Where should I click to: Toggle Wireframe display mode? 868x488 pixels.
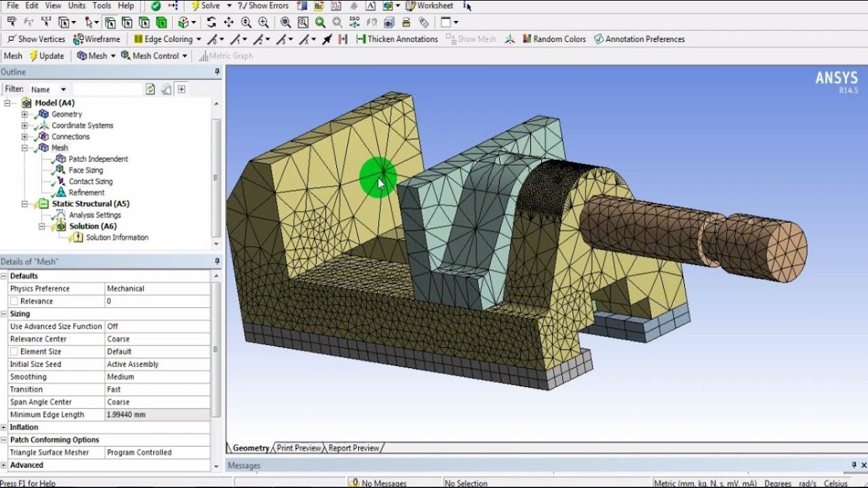pyautogui.click(x=96, y=39)
